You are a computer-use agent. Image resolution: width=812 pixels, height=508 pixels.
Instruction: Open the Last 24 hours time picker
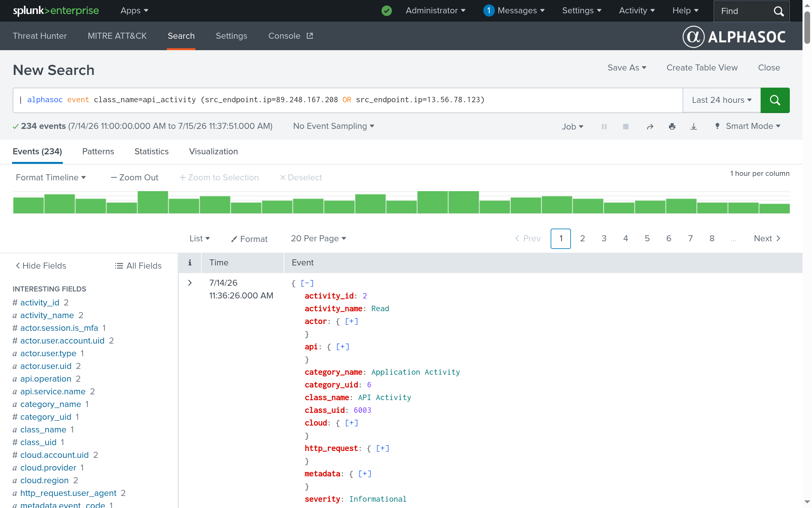(x=721, y=100)
